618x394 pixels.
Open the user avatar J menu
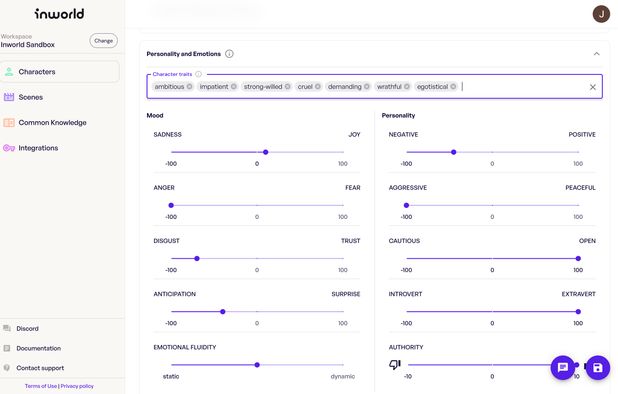point(601,14)
